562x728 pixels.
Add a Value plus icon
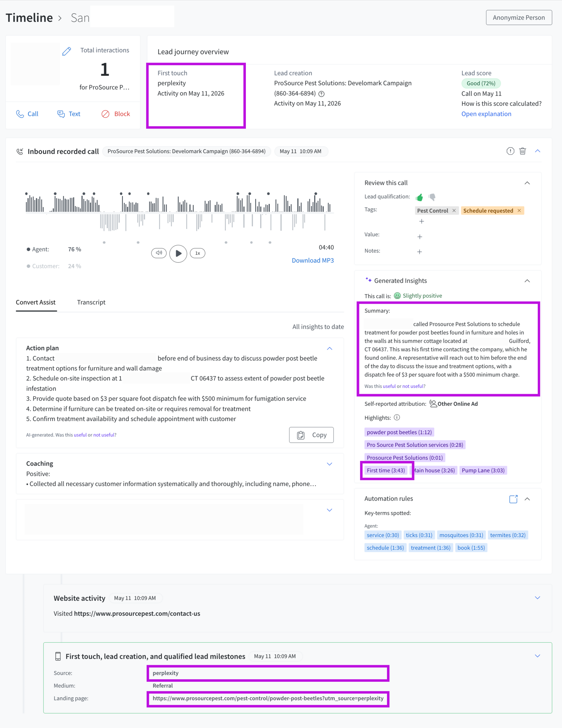coord(419,237)
